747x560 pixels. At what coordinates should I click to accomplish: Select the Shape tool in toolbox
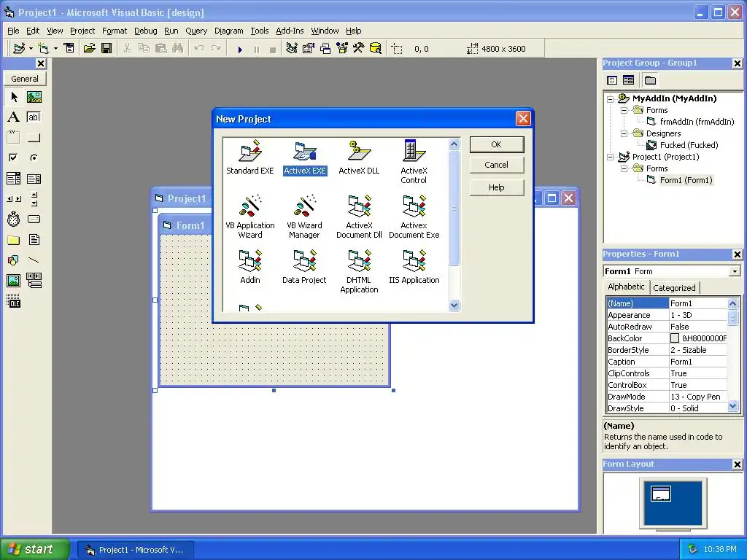point(14,260)
